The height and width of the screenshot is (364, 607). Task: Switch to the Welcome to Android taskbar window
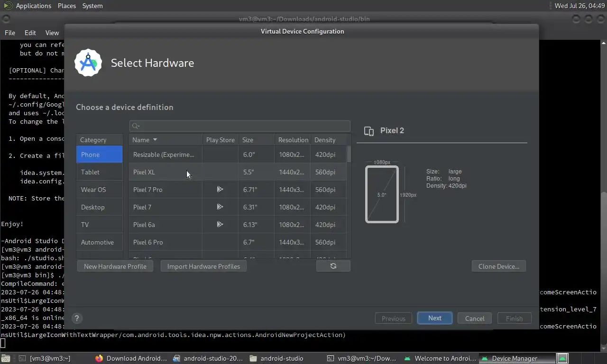[x=440, y=358]
